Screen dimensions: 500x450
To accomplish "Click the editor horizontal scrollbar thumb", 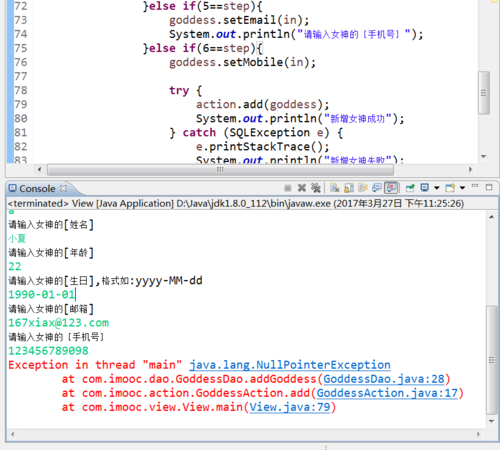I will pos(220,169).
